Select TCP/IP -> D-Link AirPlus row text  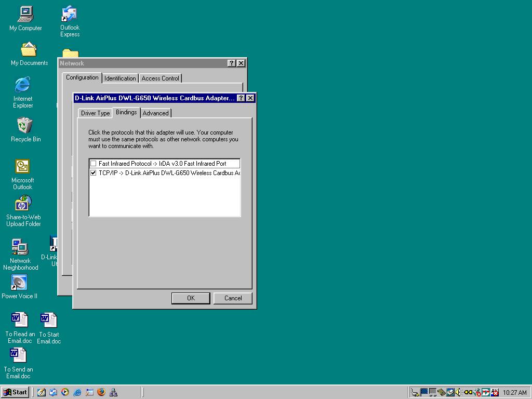point(169,172)
